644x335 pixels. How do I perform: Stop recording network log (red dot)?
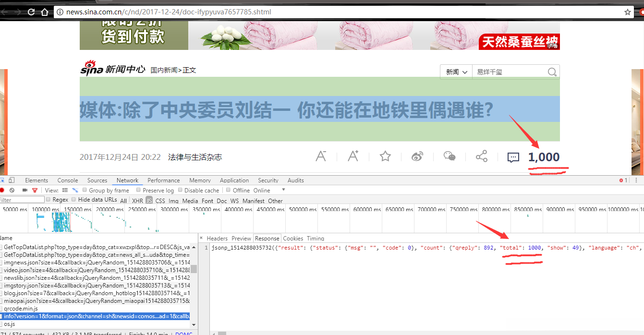2,191
